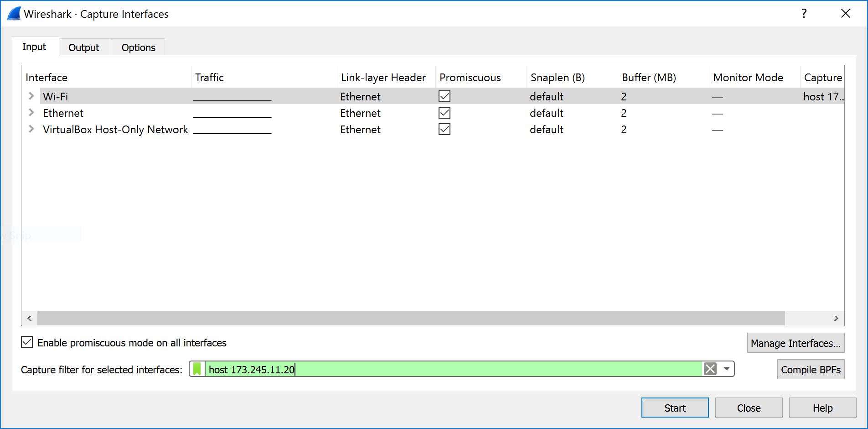The image size is (868, 429).
Task: Click the question mark help icon in title bar
Action: tap(805, 13)
